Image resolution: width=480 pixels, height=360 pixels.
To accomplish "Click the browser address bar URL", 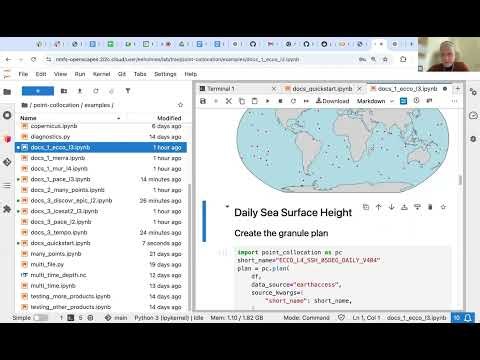I will 177,59.
